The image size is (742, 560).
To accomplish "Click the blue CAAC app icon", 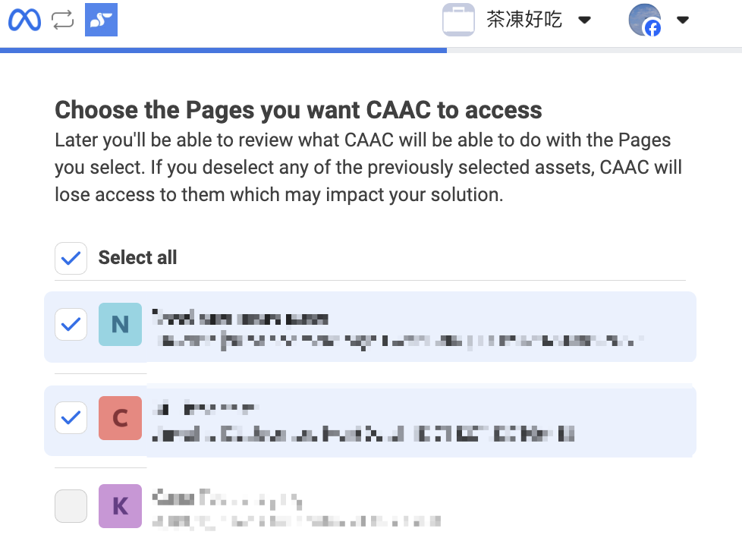I will click(101, 20).
